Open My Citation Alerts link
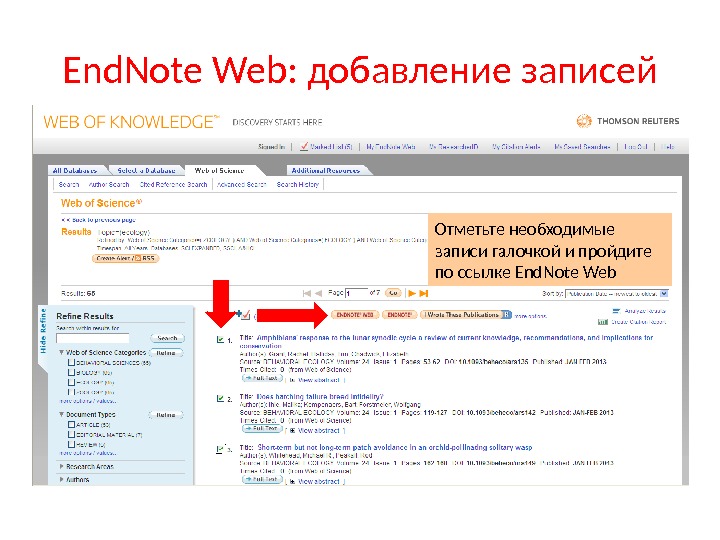The image size is (720, 540). [516, 147]
